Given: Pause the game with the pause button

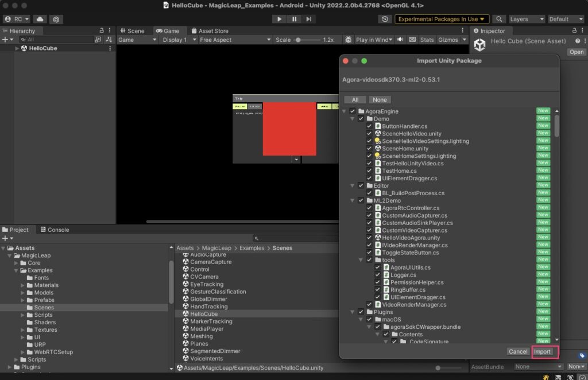Looking at the screenshot, I should [x=294, y=19].
